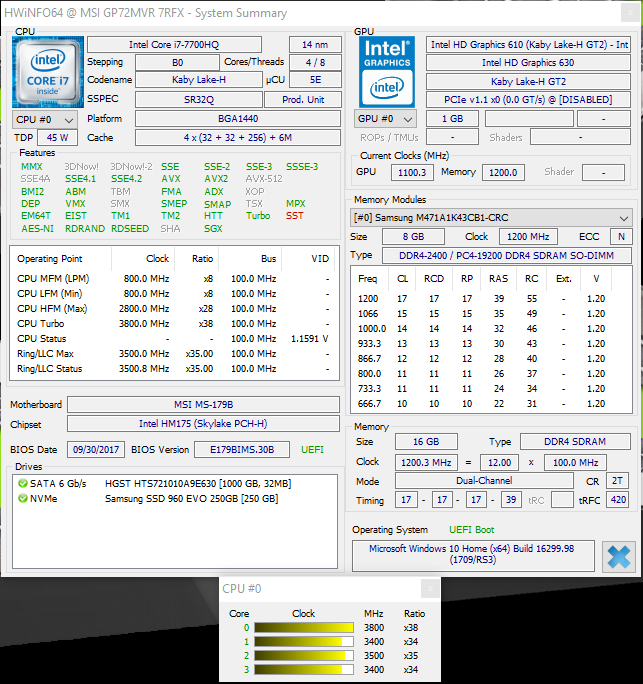This screenshot has height=684, width=643.
Task: Open the GPU #0 selector dropdown
Action: pyautogui.click(x=385, y=119)
